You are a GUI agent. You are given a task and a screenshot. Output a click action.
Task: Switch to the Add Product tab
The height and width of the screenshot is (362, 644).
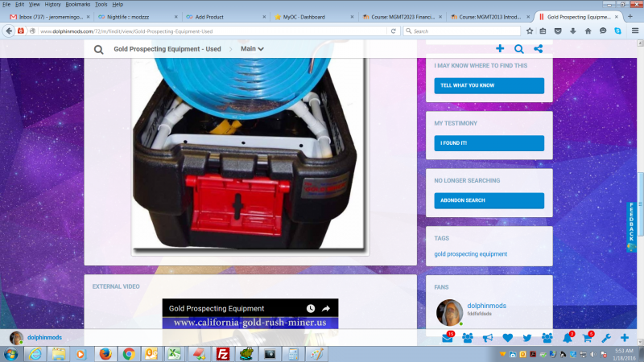click(225, 17)
